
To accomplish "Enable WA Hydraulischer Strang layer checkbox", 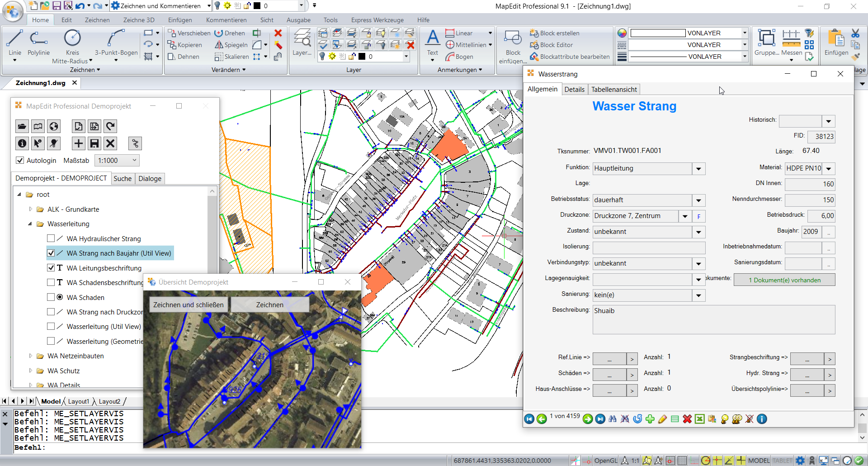I will coord(51,238).
